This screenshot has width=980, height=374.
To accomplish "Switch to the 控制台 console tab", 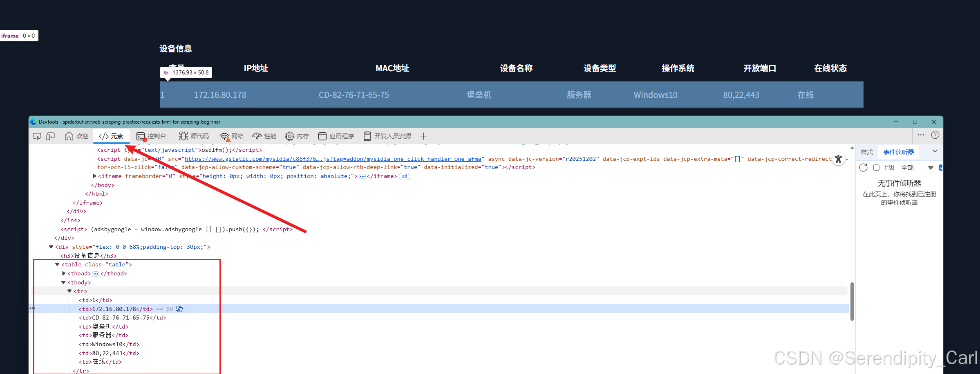I will coord(151,136).
